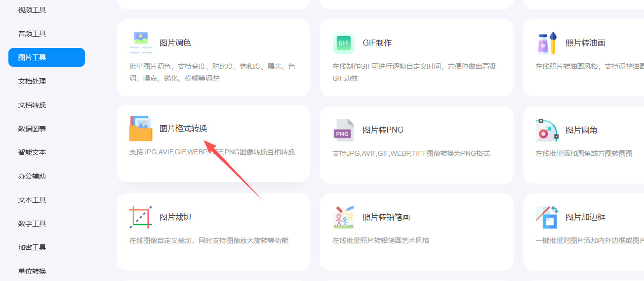Go to 文档处理 category
644x281 pixels.
tap(32, 81)
